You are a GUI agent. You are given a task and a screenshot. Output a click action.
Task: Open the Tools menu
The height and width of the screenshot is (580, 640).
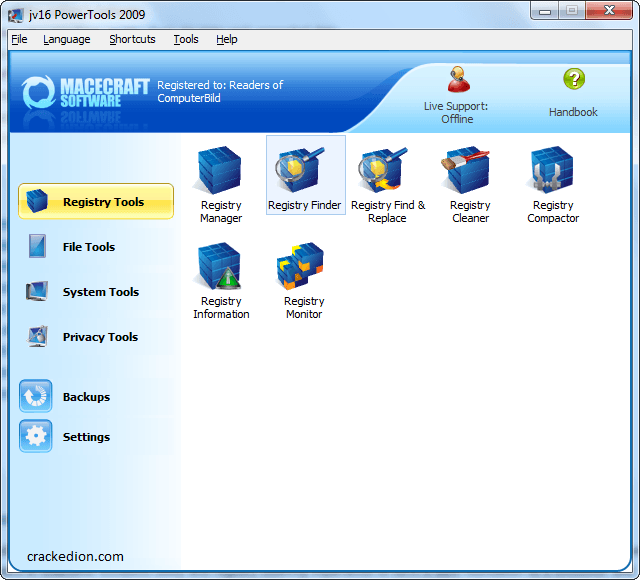click(x=186, y=39)
